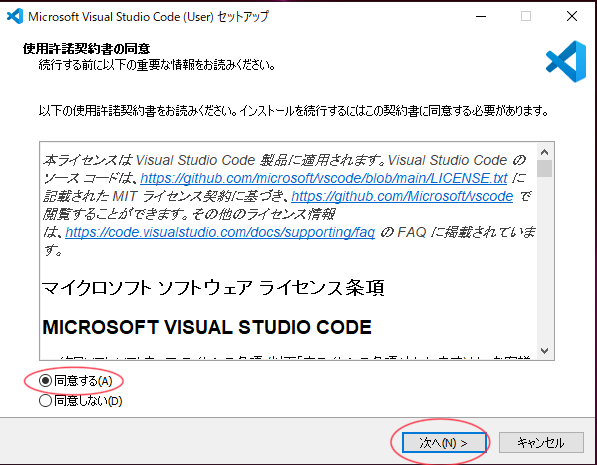Minimize the setup window
Image resolution: width=597 pixels, height=465 pixels.
481,16
